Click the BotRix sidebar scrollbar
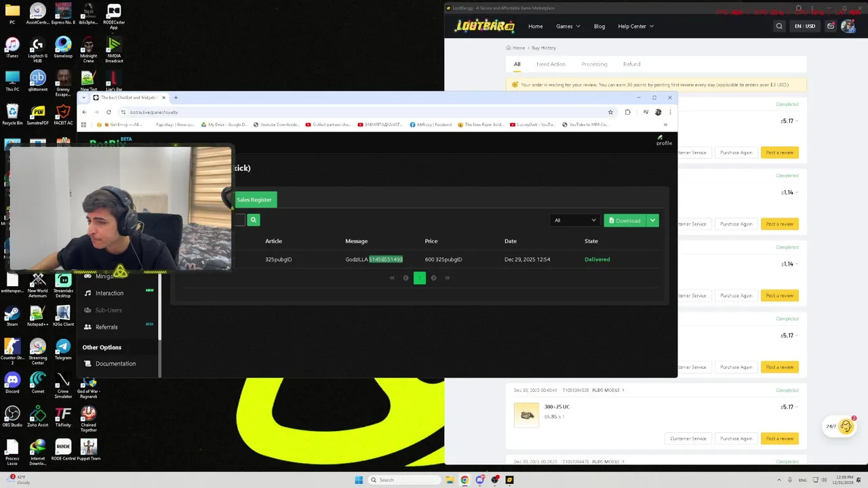 (x=160, y=307)
